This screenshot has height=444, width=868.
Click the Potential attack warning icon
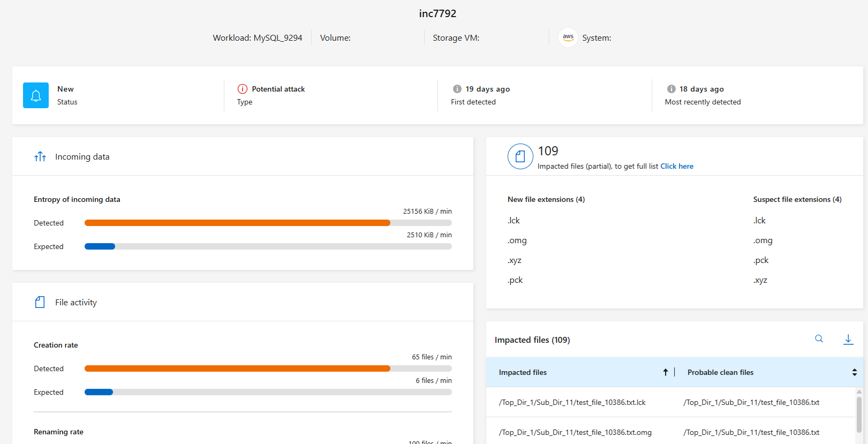[x=243, y=89]
